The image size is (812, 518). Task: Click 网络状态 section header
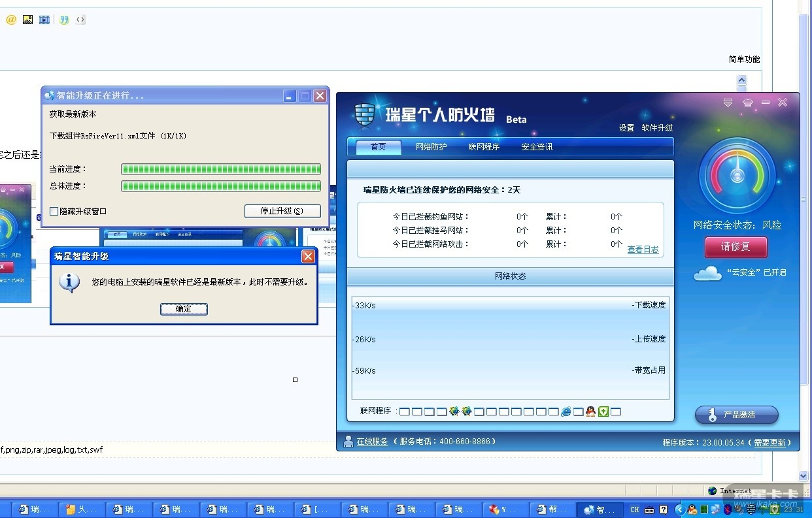click(x=510, y=276)
